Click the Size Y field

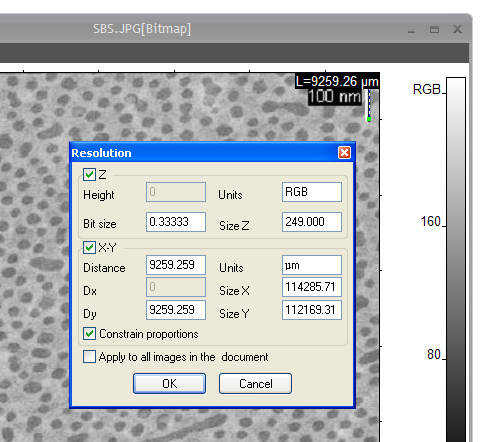click(312, 310)
